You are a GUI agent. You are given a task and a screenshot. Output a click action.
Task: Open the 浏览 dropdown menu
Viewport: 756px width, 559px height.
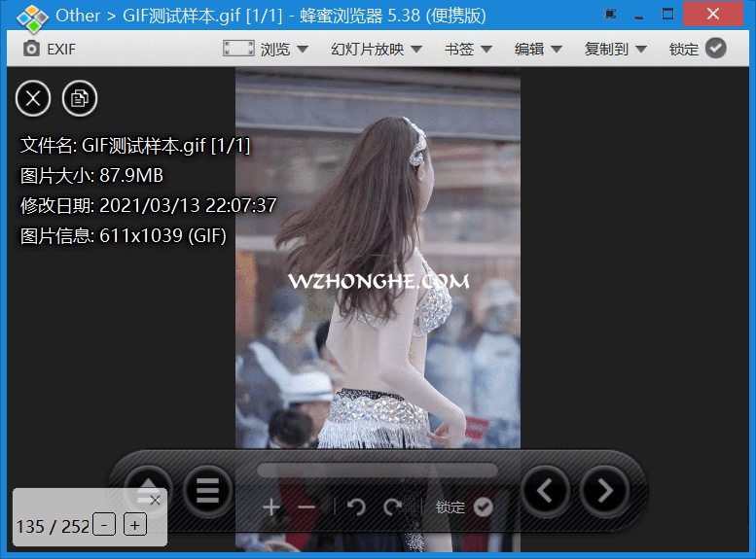(x=284, y=49)
